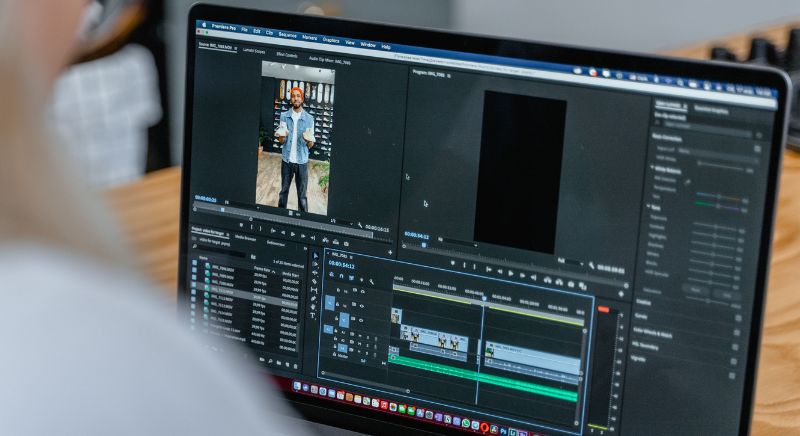Open the Program monitor Full resolution dropdown
This screenshot has width=800, height=436.
[x=570, y=261]
